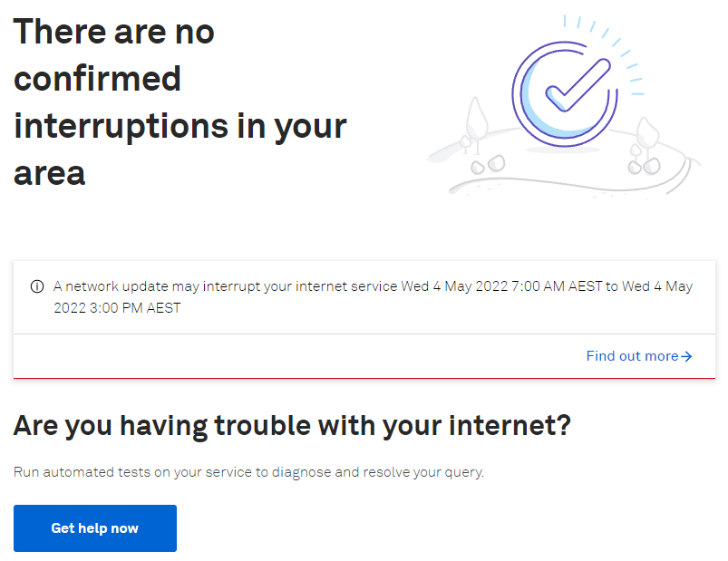
Task: Click the '3:00 PM AEST' end time text
Action: tap(135, 308)
